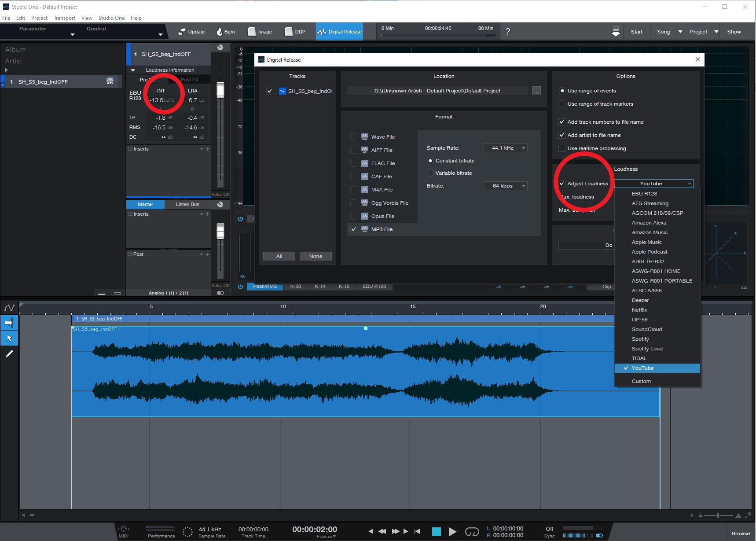756x541 pixels.
Task: Return to zero in the transport
Action: (417, 531)
